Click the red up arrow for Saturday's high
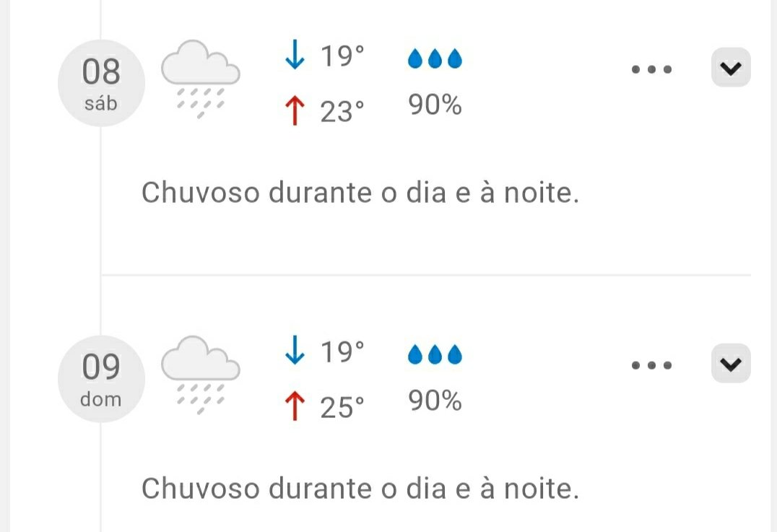This screenshot has width=777, height=532. pyautogui.click(x=295, y=112)
